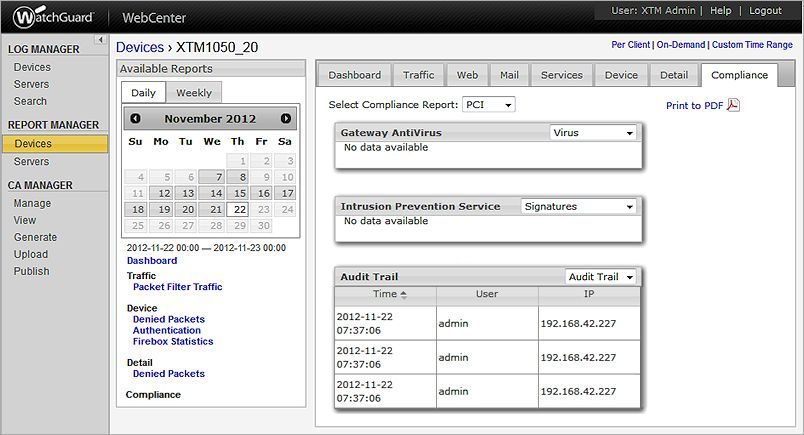
Task: Open the On-Demand link
Action: point(680,45)
